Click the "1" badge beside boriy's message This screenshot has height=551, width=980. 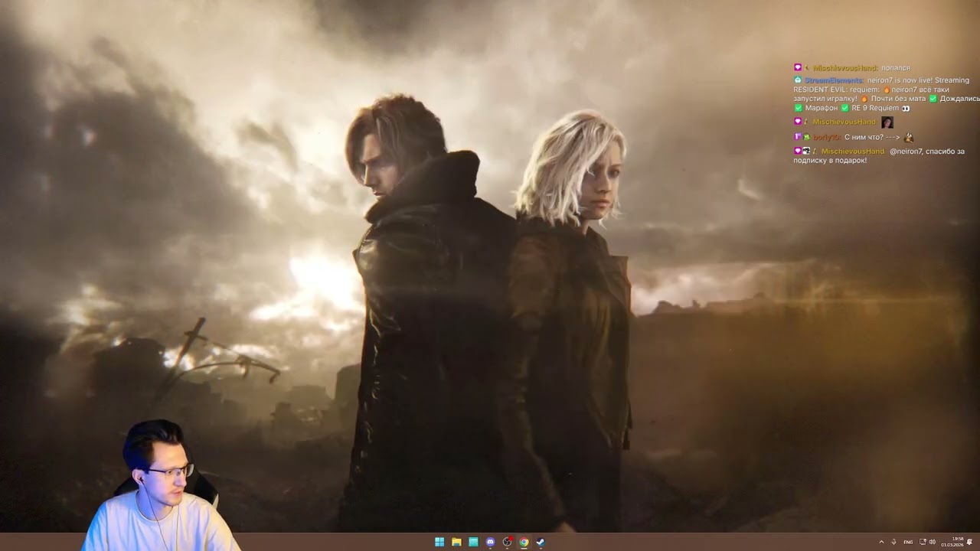[x=798, y=137]
